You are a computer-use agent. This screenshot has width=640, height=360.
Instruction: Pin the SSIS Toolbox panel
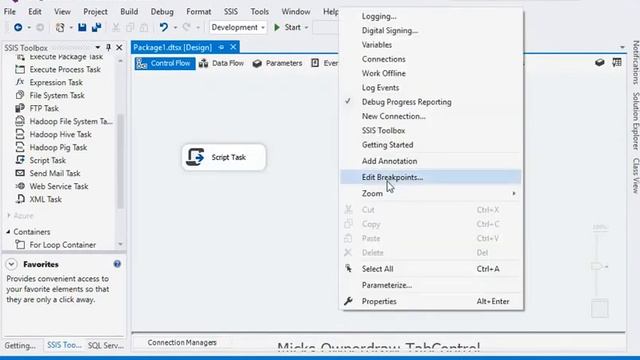coord(108,48)
